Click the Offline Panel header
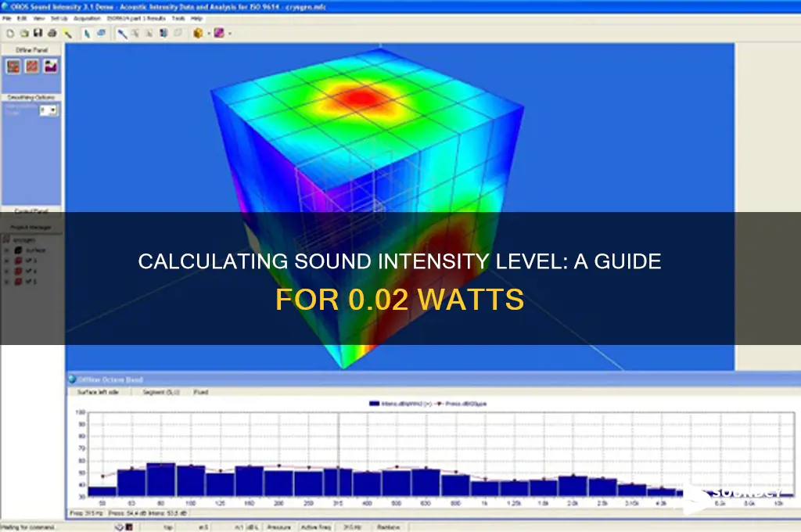This screenshot has height=532, width=801. click(31, 50)
